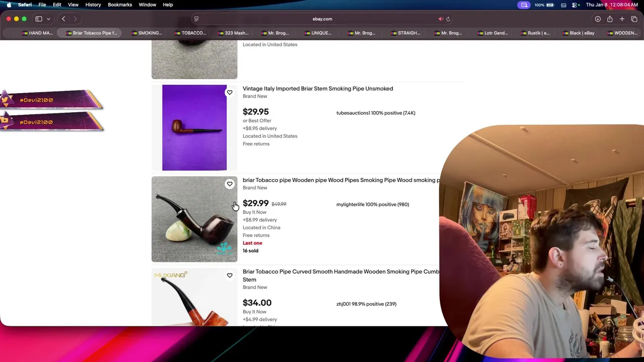Open the purple background pipe thumbnail

coord(194,128)
